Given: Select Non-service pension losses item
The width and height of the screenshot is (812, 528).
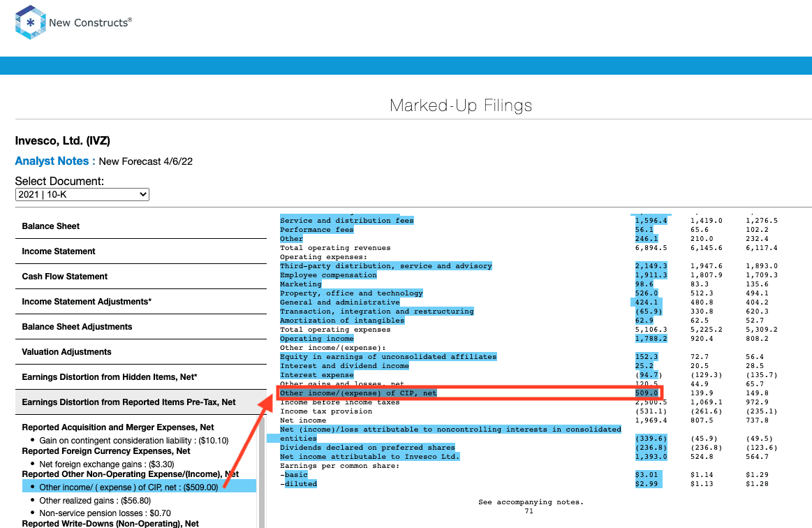Looking at the screenshot, I should 105,513.
